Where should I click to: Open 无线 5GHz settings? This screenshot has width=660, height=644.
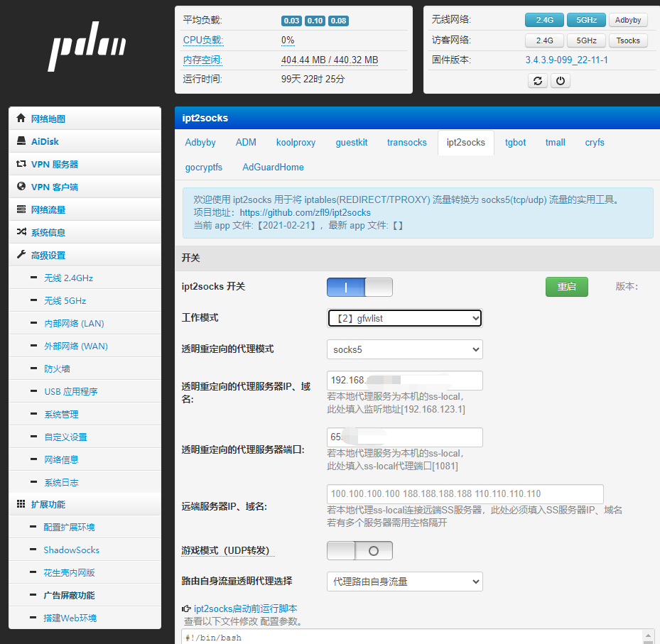(x=65, y=300)
